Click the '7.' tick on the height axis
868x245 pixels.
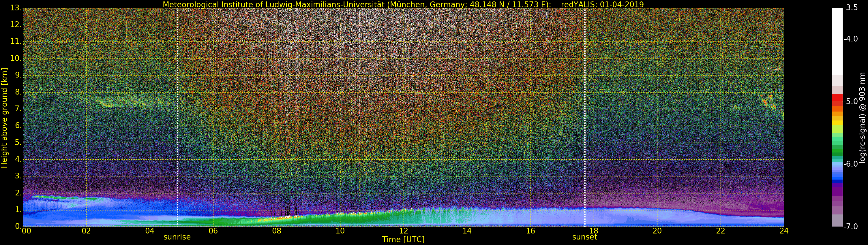pyautogui.click(x=18, y=109)
